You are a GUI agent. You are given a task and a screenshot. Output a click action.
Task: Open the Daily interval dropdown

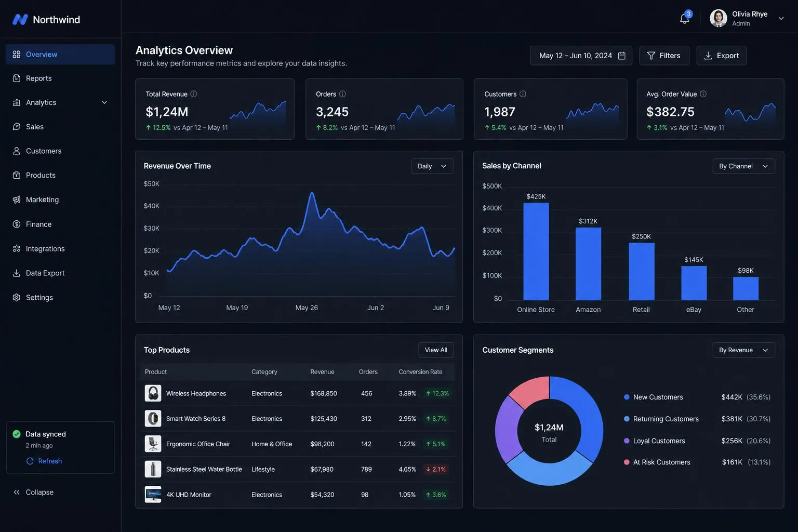pyautogui.click(x=432, y=166)
